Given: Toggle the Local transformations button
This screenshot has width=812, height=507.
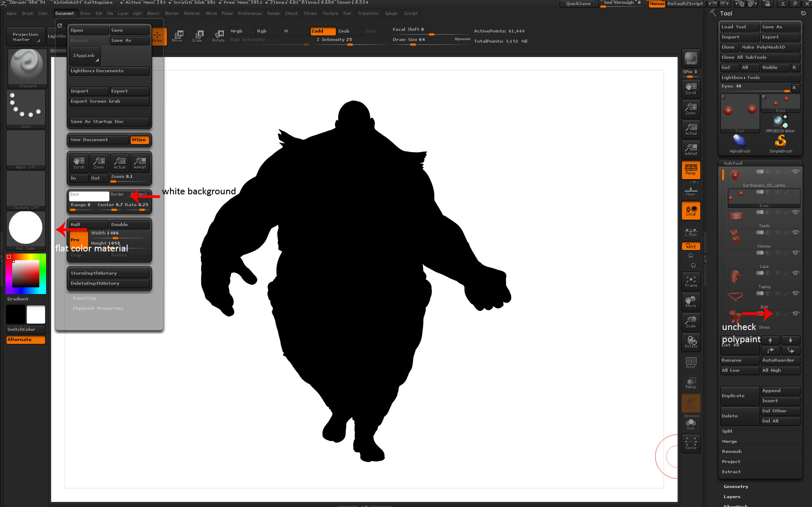Looking at the screenshot, I should click(691, 210).
